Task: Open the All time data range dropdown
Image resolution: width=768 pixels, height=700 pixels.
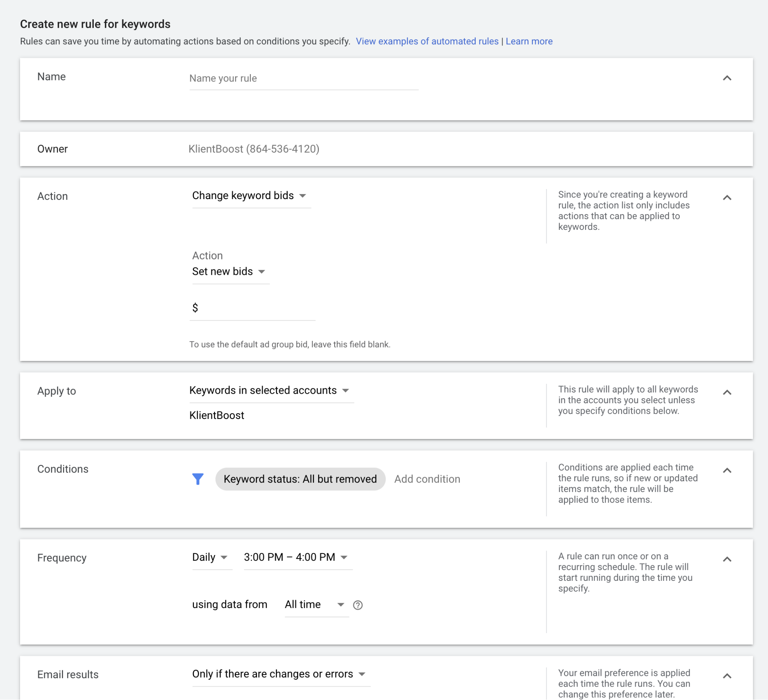Action: [314, 605]
